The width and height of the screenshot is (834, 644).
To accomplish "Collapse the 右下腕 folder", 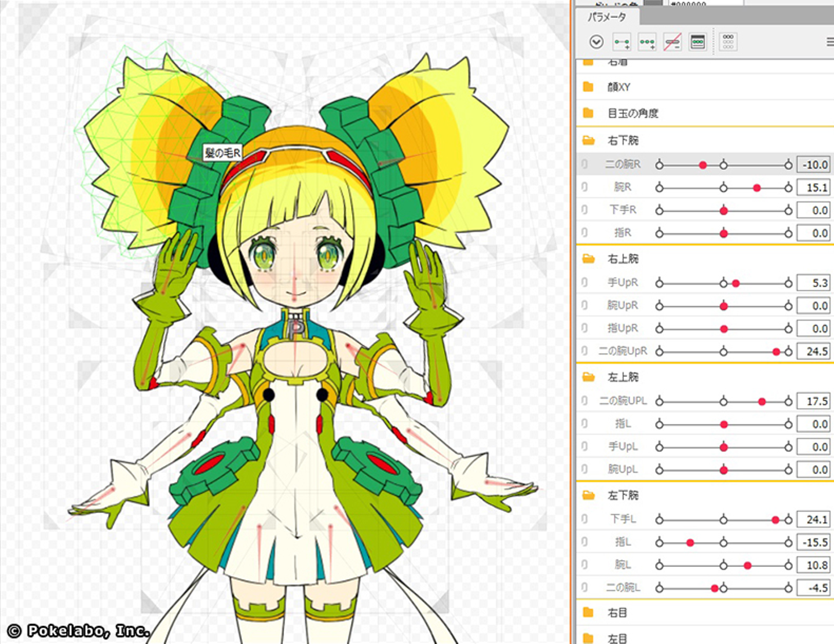I will pyautogui.click(x=588, y=140).
